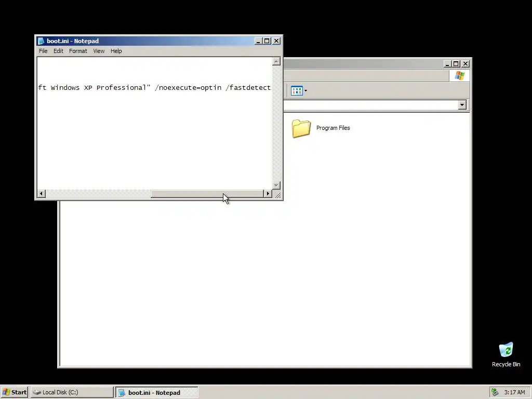Open the Help menu in Notepad
The height and width of the screenshot is (399, 532).
[116, 51]
